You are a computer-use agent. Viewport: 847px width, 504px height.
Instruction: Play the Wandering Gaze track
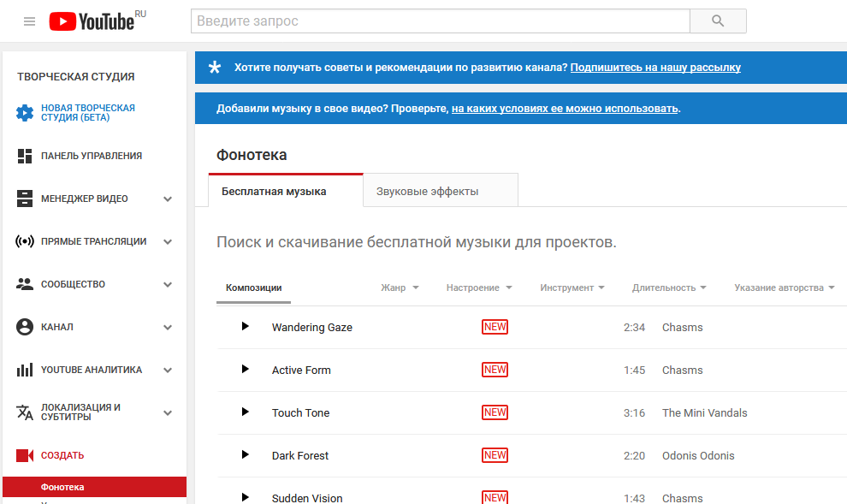click(x=246, y=327)
